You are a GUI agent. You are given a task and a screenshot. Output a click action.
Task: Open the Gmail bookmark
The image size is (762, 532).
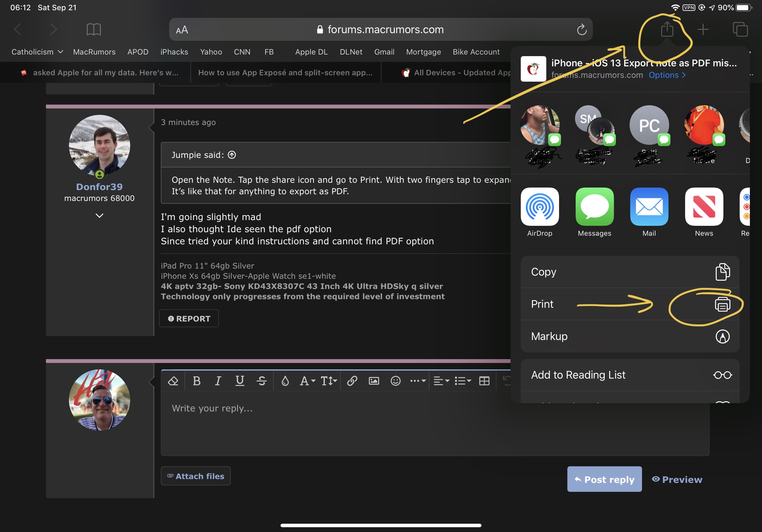point(384,52)
